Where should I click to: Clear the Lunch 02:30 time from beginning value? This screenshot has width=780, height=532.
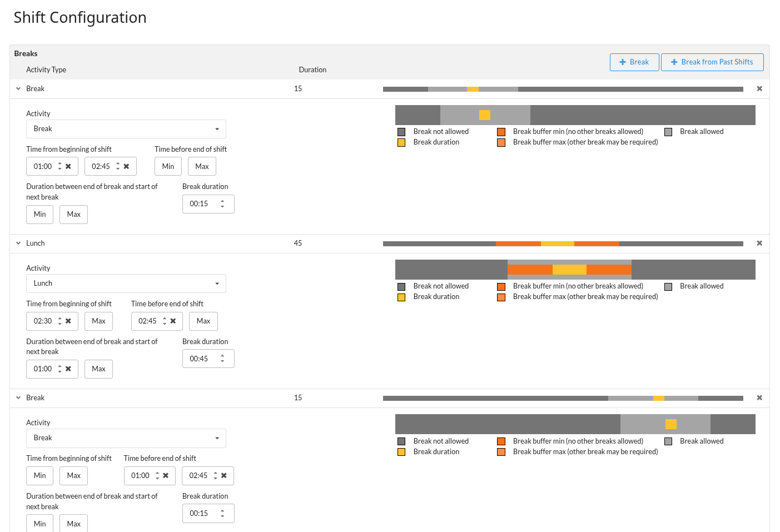[68, 321]
